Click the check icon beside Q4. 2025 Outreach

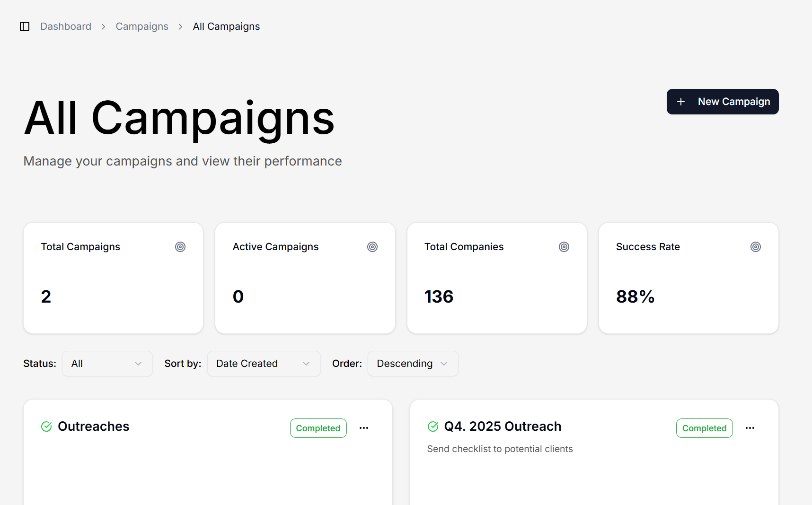tap(433, 427)
